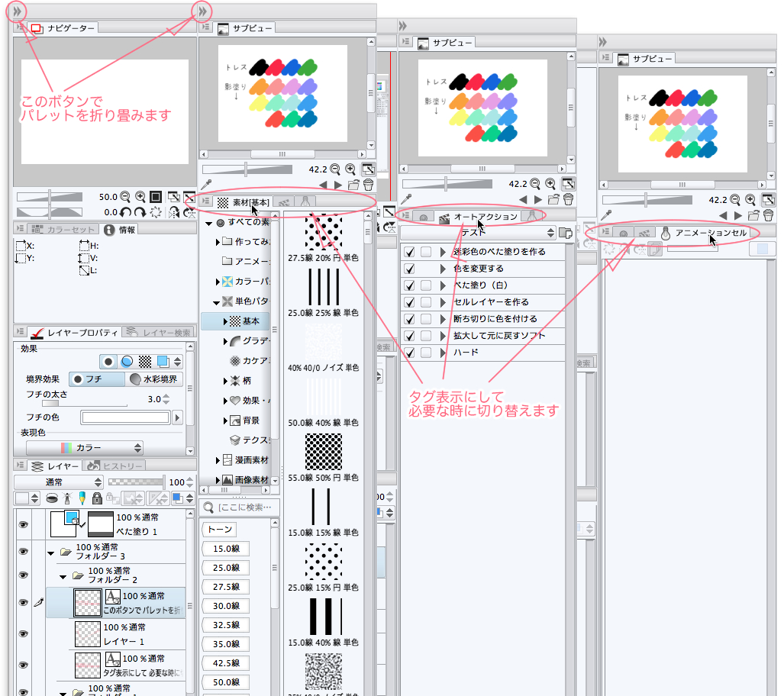The width and height of the screenshot is (784, 696).
Task: Click the 15.0線 tag button
Action: pyautogui.click(x=225, y=549)
